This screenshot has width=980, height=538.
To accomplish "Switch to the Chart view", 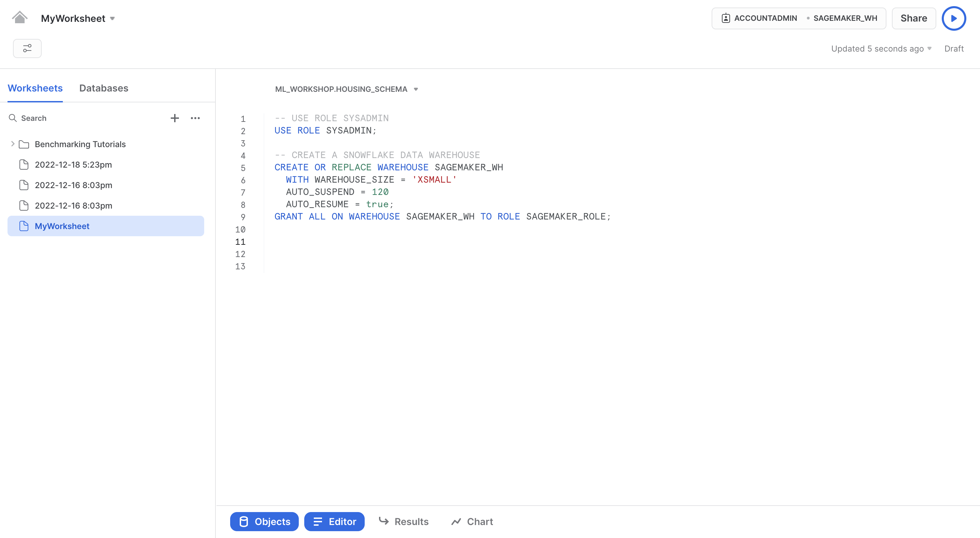I will (x=472, y=522).
